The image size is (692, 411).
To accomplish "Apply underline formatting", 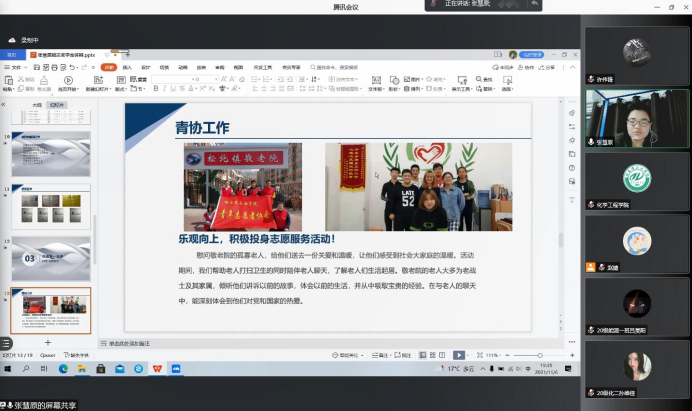I will click(173, 89).
